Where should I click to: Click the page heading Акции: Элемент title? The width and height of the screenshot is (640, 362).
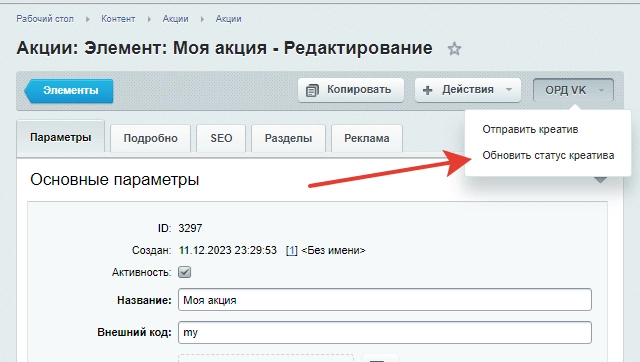coord(224,48)
